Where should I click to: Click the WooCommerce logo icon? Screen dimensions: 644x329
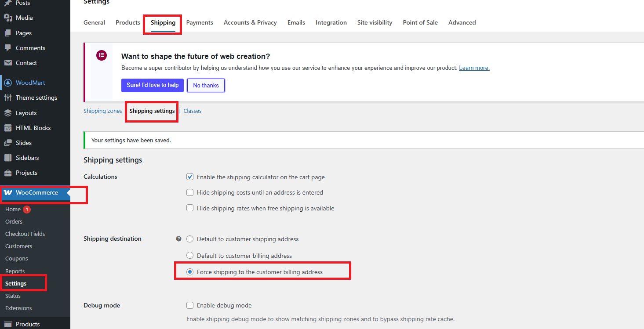(x=8, y=192)
